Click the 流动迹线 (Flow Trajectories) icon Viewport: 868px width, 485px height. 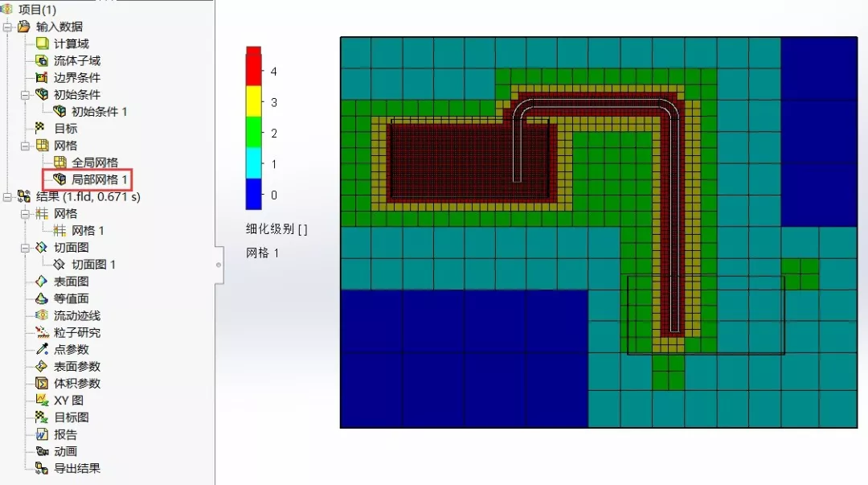(x=40, y=315)
